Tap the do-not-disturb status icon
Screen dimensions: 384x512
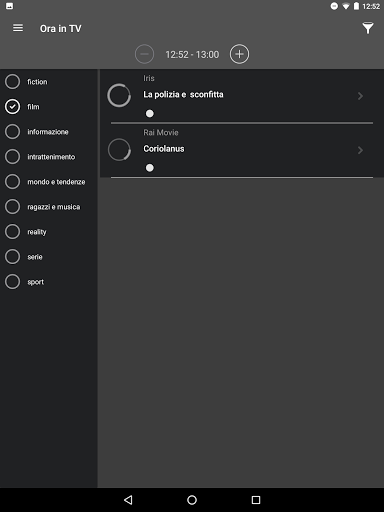(x=334, y=6)
